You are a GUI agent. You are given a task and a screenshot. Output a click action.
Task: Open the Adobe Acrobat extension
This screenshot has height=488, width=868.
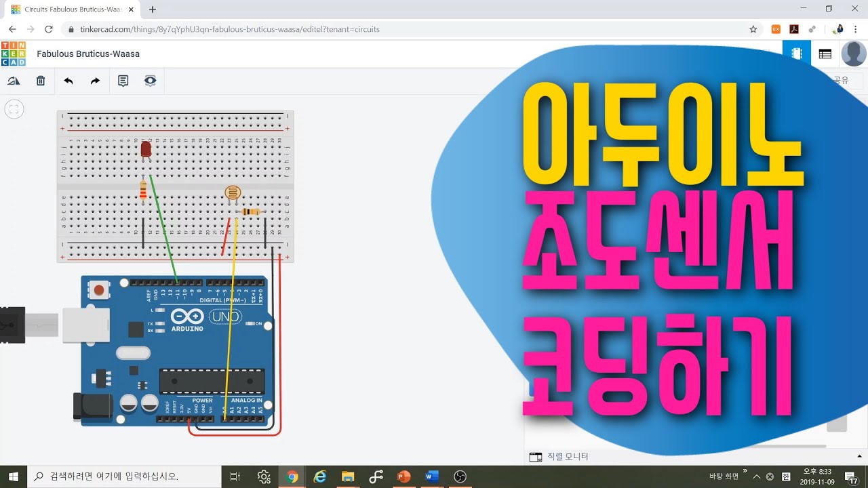(x=794, y=29)
